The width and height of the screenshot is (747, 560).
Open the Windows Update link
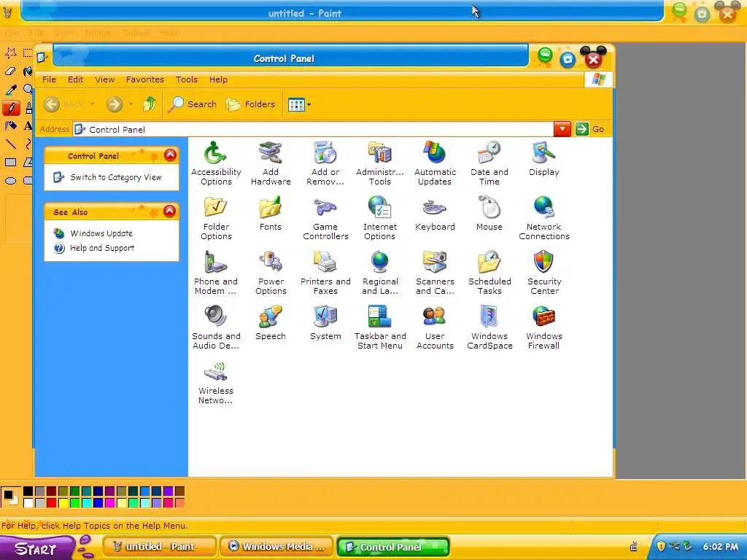pyautogui.click(x=101, y=233)
